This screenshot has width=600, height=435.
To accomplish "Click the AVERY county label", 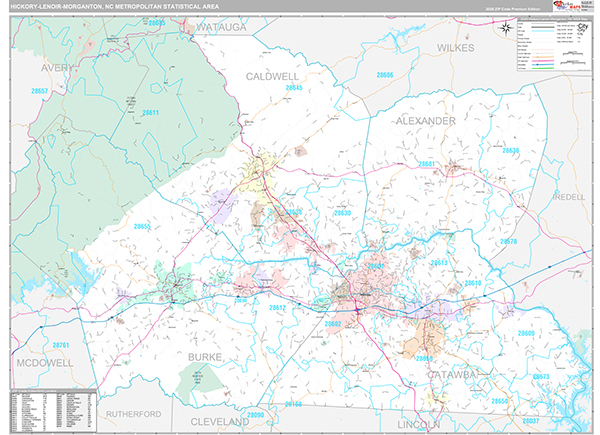I will pyautogui.click(x=58, y=68).
